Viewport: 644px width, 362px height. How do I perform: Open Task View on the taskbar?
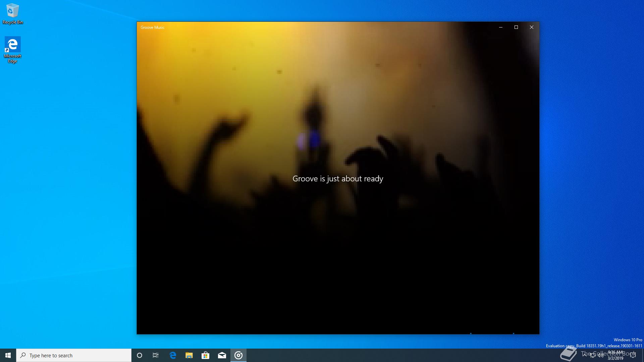click(156, 355)
